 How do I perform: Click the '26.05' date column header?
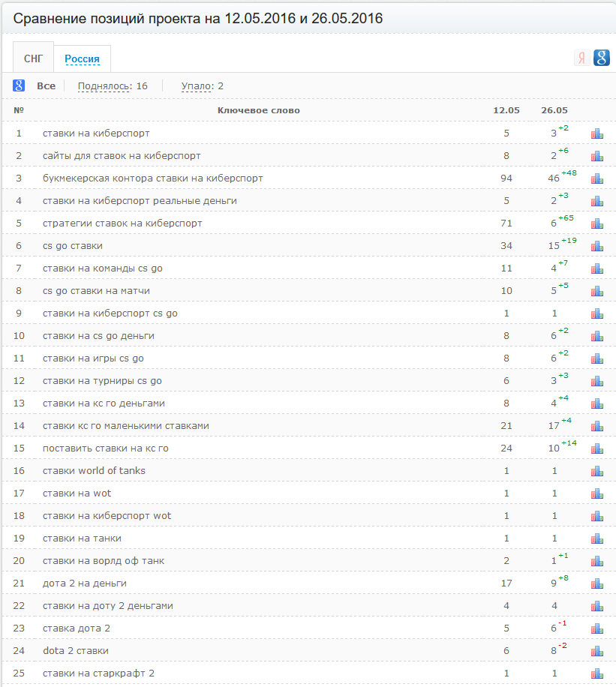tap(554, 110)
